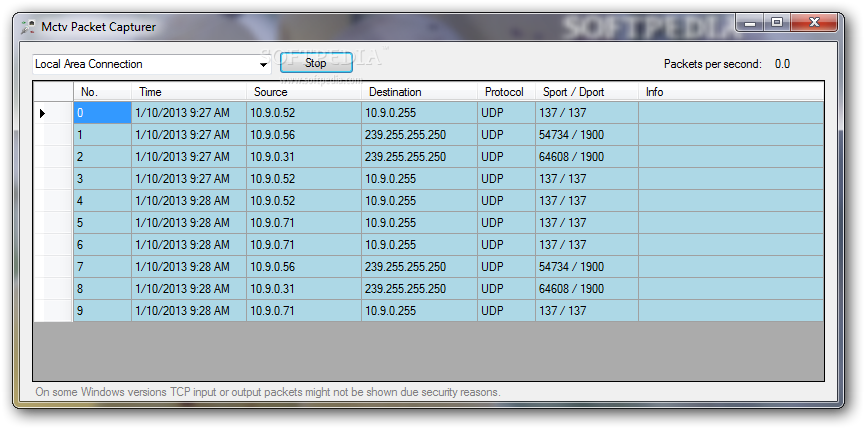Click time 1/10/2013 9:27 AM in row 0
865x429 pixels.
(189, 113)
